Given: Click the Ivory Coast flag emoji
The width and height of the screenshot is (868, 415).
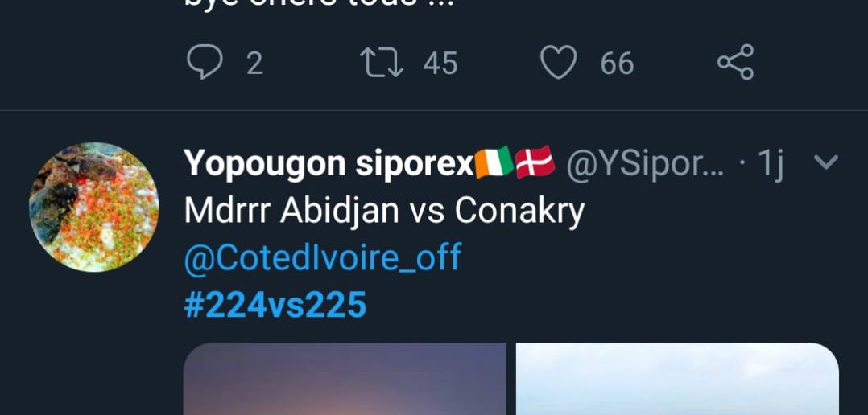Looking at the screenshot, I should coord(494,163).
